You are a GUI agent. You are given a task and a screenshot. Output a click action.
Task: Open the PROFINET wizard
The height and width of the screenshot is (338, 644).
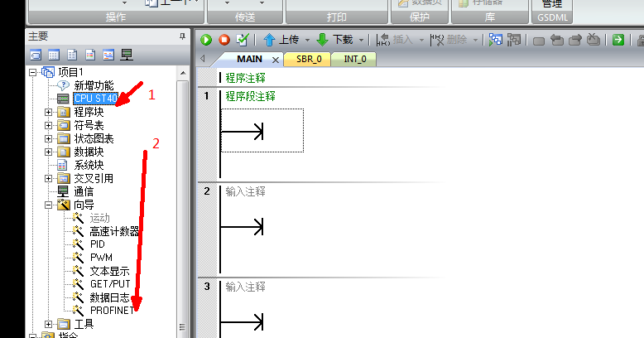112,310
